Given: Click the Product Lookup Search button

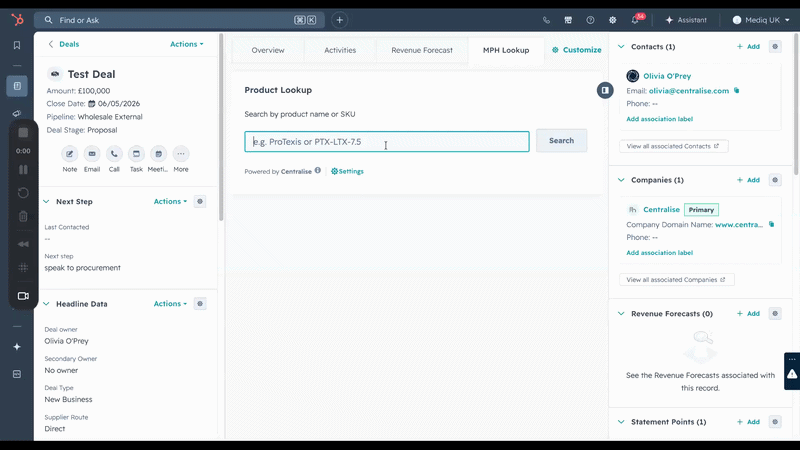Looking at the screenshot, I should pyautogui.click(x=561, y=141).
